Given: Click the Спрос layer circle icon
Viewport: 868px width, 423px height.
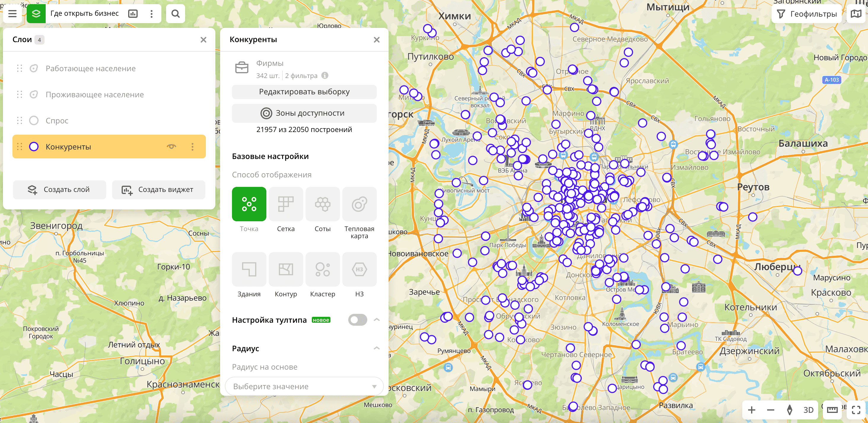Looking at the screenshot, I should click(34, 120).
